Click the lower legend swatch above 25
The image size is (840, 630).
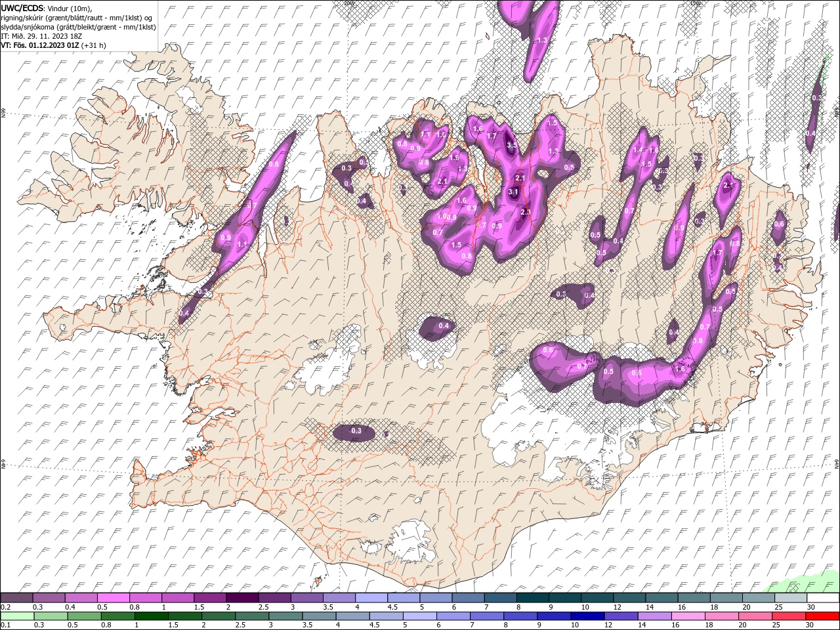789,616
